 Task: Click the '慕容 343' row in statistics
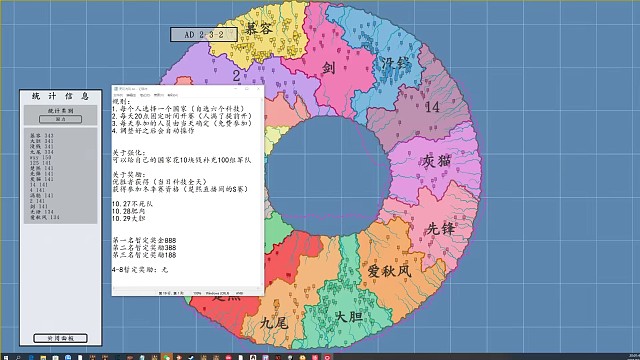click(x=42, y=136)
